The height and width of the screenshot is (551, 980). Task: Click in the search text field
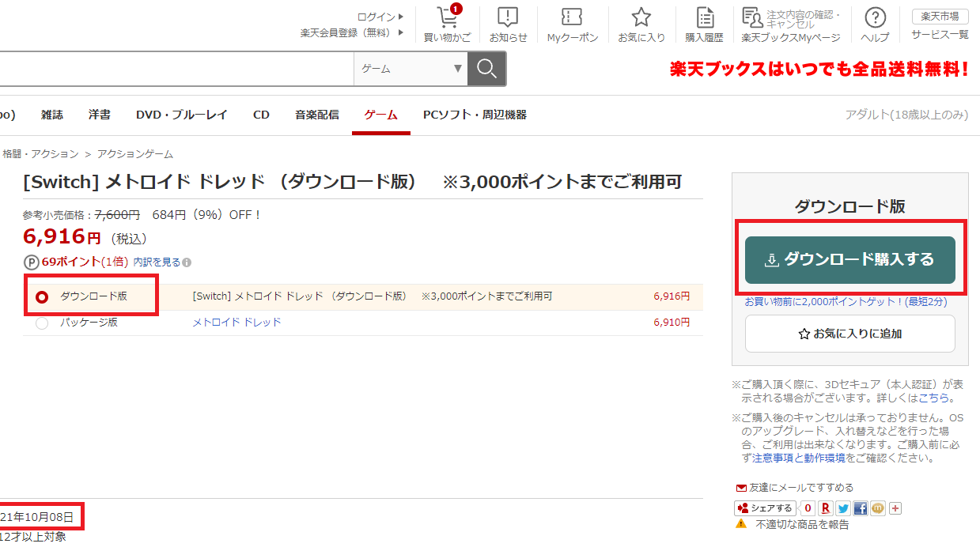tap(176, 69)
